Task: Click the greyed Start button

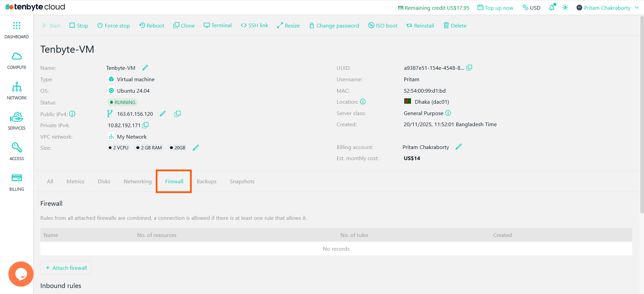Action: 51,26
